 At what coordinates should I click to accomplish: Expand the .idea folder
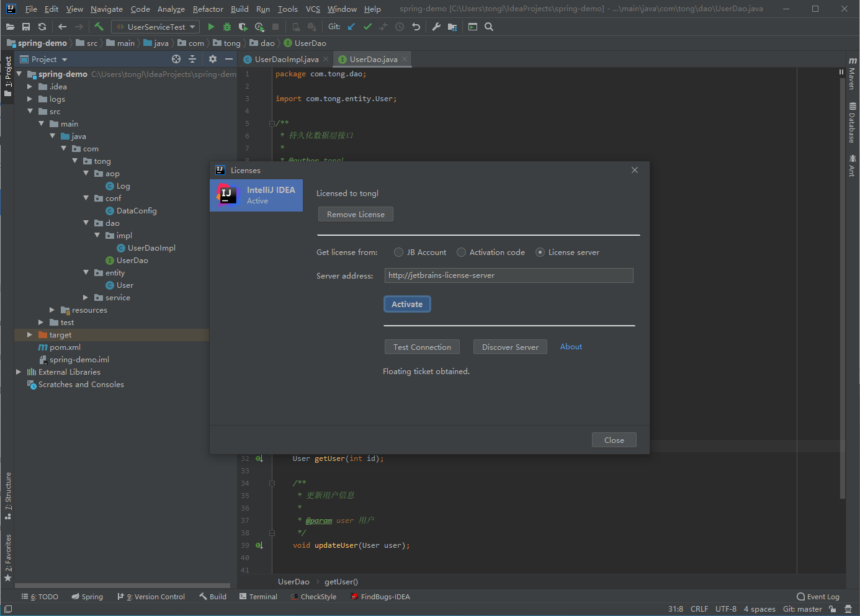29,86
